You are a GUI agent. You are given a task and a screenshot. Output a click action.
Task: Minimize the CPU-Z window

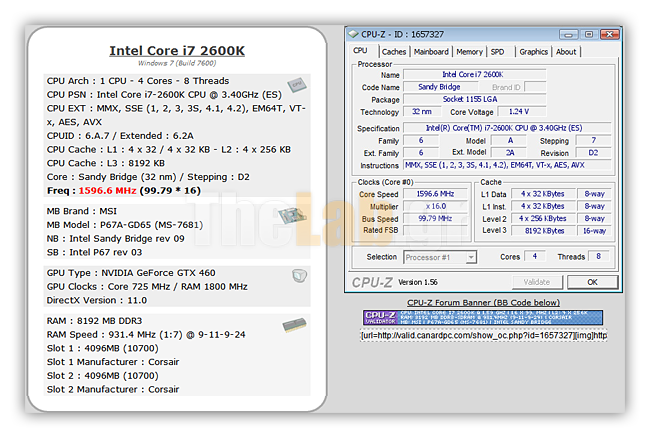pos(568,35)
